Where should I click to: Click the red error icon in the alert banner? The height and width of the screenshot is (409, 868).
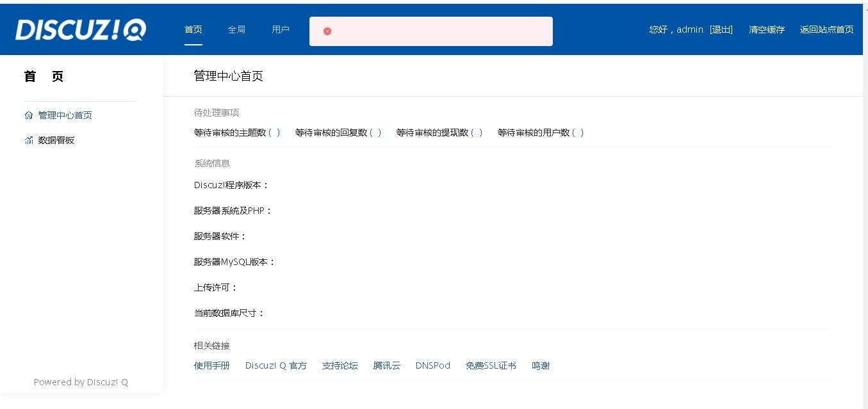point(327,31)
